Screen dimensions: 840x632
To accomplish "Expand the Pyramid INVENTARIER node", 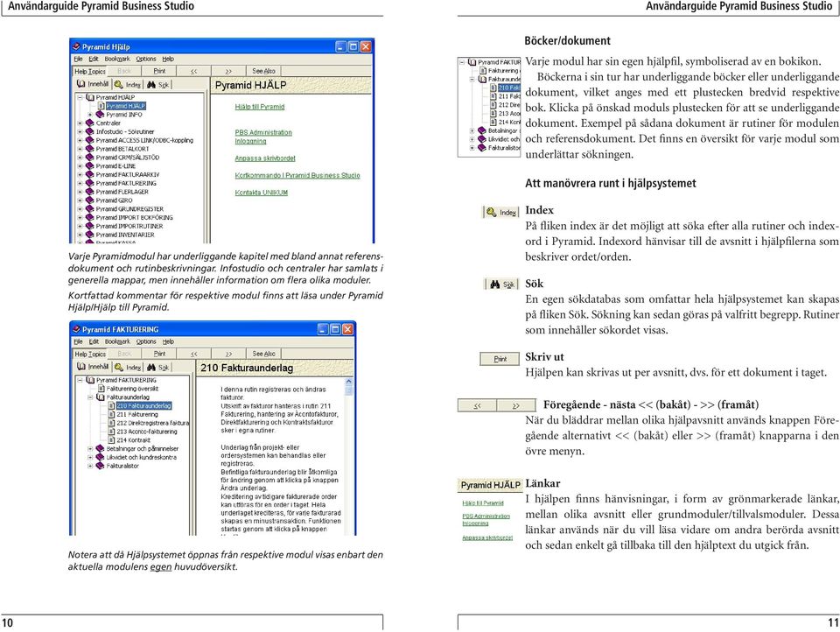I will 80,235.
